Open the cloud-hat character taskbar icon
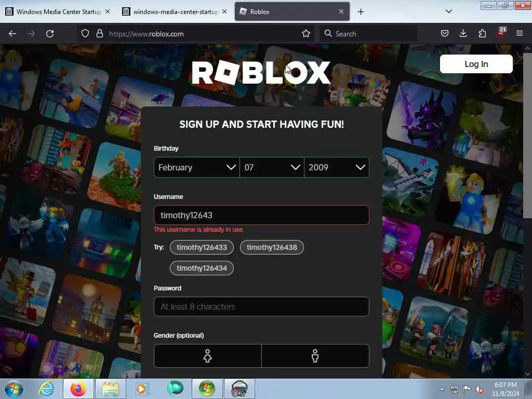 point(240,389)
